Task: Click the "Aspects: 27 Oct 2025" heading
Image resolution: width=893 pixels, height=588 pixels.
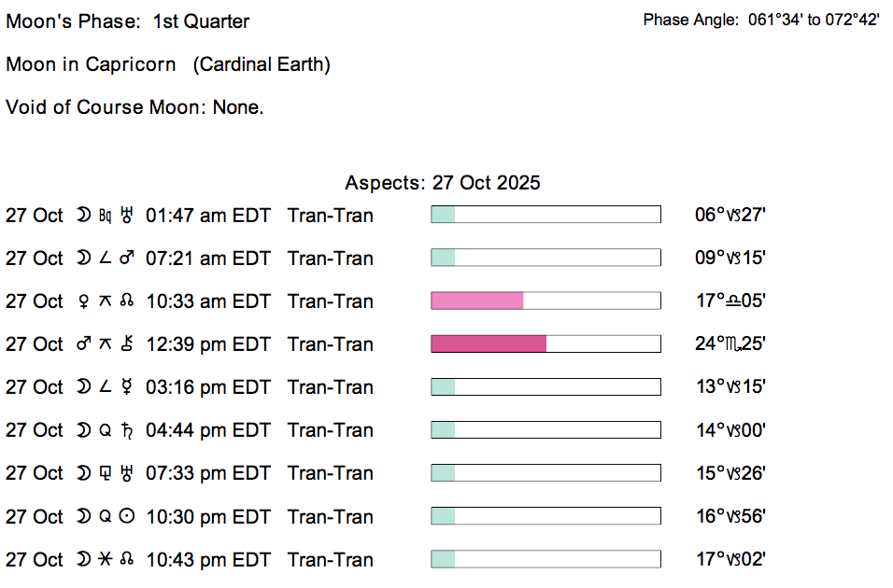Action: point(442,183)
